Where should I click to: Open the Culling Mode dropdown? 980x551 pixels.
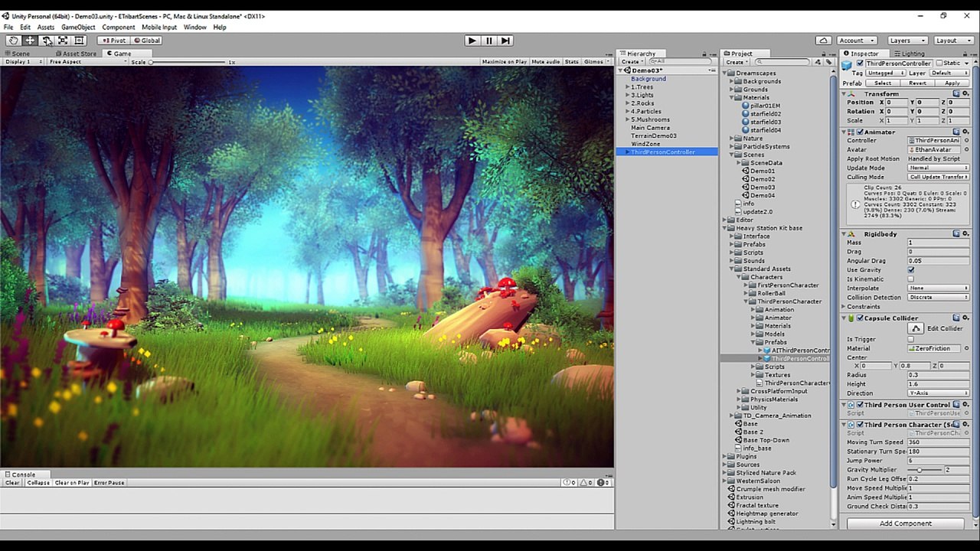(x=939, y=178)
